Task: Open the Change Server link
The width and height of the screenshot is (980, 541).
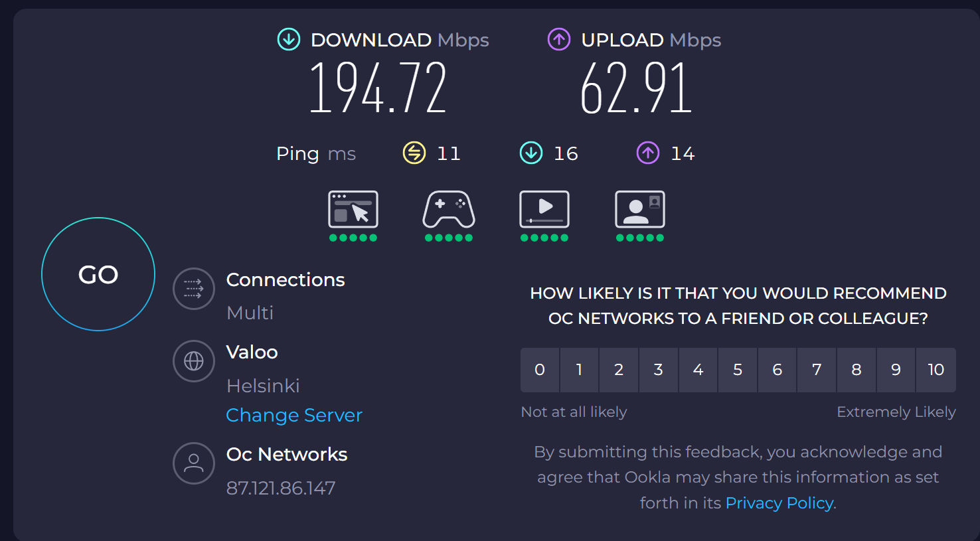Action: (x=294, y=416)
